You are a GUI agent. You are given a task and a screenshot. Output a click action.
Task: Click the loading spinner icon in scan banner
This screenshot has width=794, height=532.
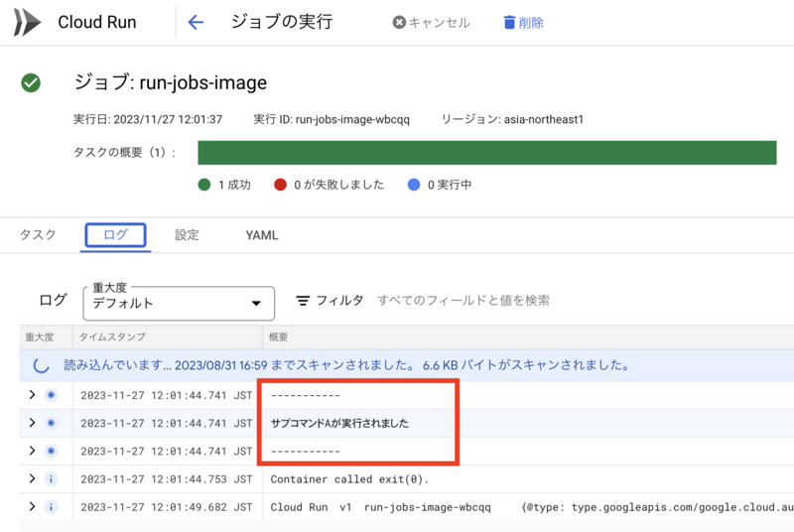(41, 365)
